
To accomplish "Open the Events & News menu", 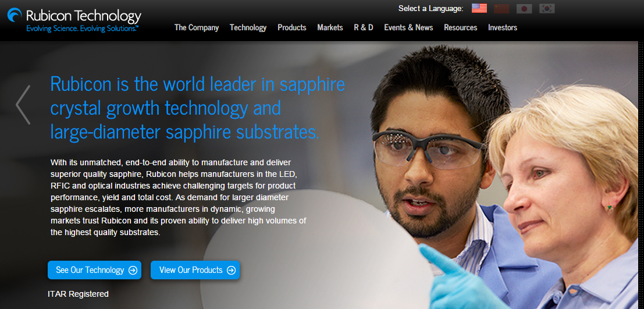I will (408, 27).
